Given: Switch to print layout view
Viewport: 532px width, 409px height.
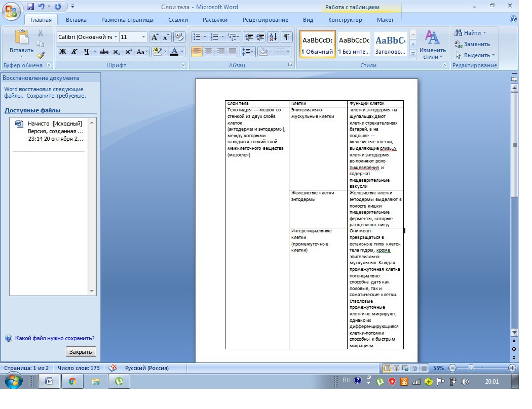Looking at the screenshot, I should coord(387,368).
